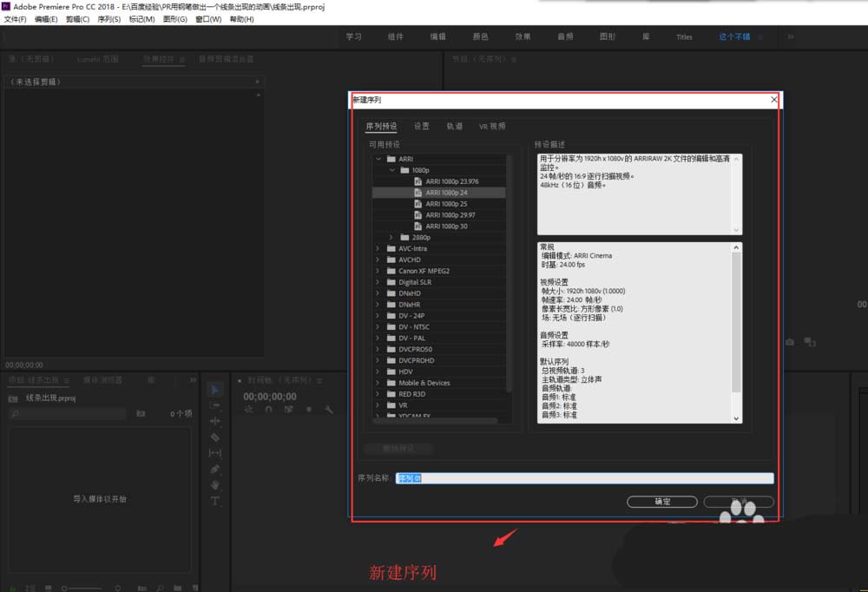Toggle Linked Selection in timeline
The height and width of the screenshot is (592, 868).
[288, 410]
